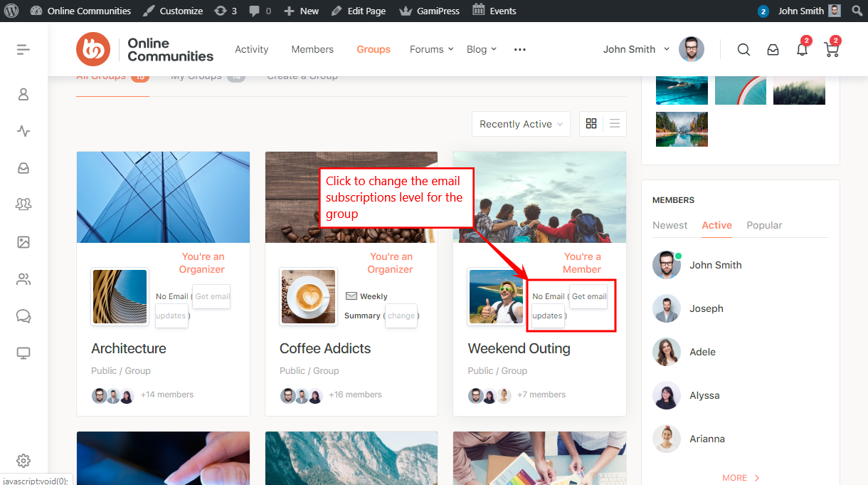The width and height of the screenshot is (868, 485).
Task: Select the profile person icon in left sidebar
Action: point(23,94)
